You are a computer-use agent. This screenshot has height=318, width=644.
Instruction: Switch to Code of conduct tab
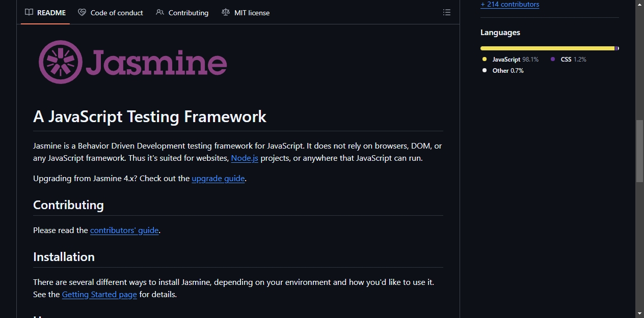[x=111, y=13]
